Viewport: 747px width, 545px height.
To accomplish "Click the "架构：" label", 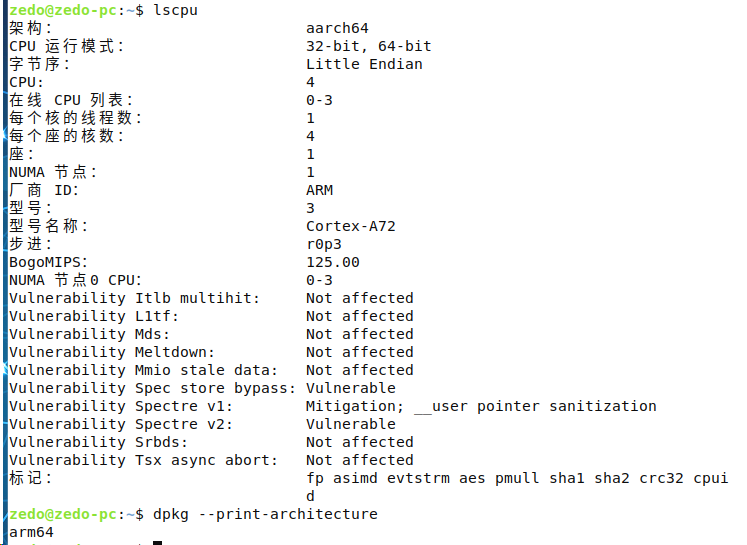I will (x=31, y=28).
